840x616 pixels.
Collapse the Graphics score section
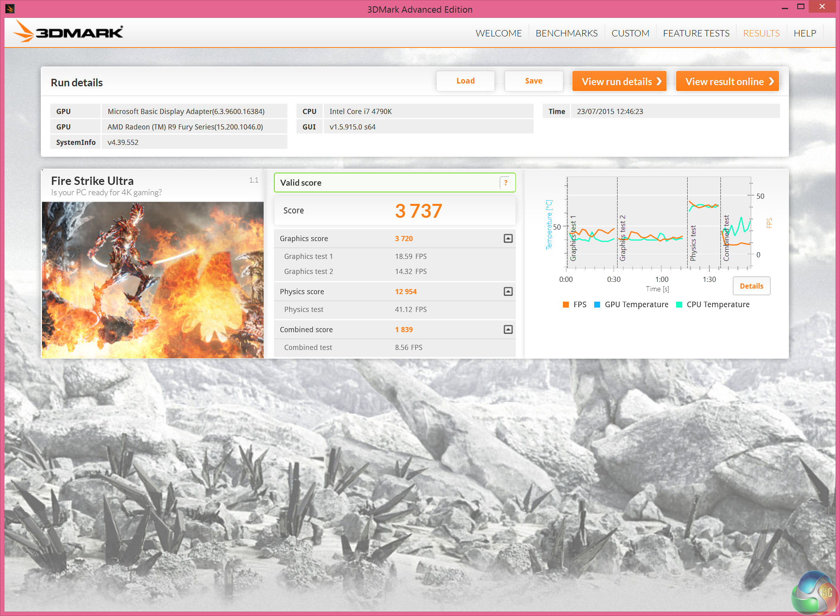pyautogui.click(x=508, y=238)
